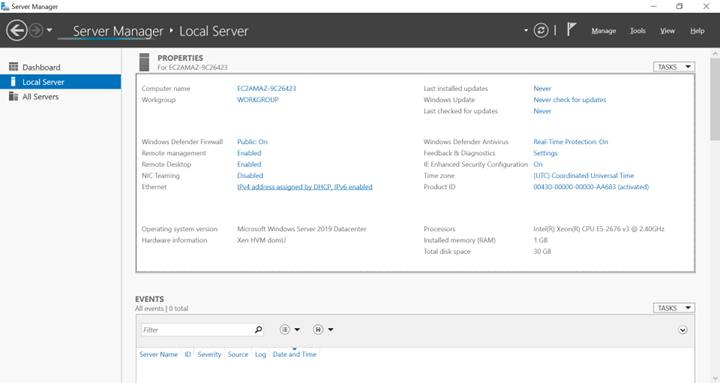The width and height of the screenshot is (720, 383).
Task: Click the vertical scrollbar thumb
Action: pyautogui.click(x=715, y=99)
